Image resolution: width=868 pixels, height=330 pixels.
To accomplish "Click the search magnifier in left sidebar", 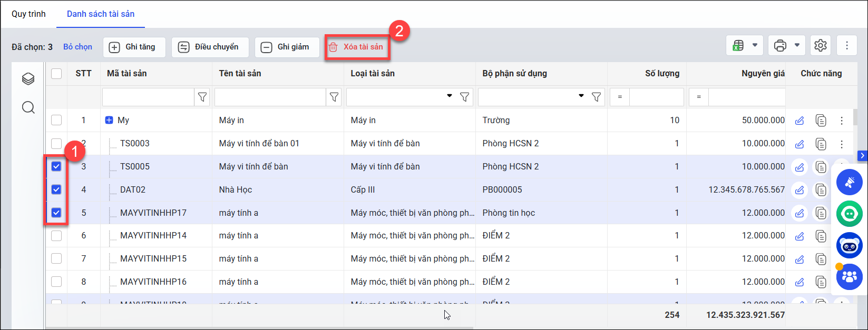I will (x=28, y=108).
